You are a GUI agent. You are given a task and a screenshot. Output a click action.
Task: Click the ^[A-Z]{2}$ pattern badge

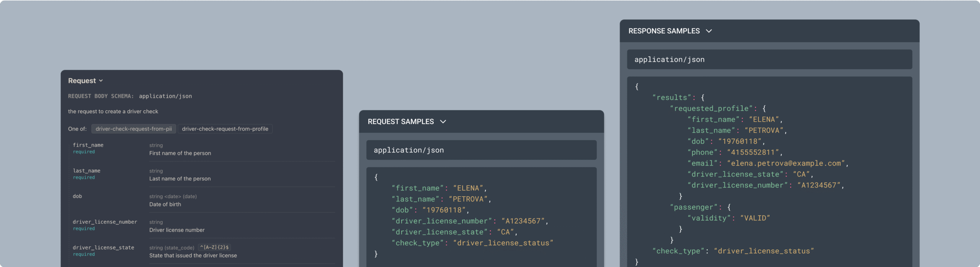click(214, 247)
